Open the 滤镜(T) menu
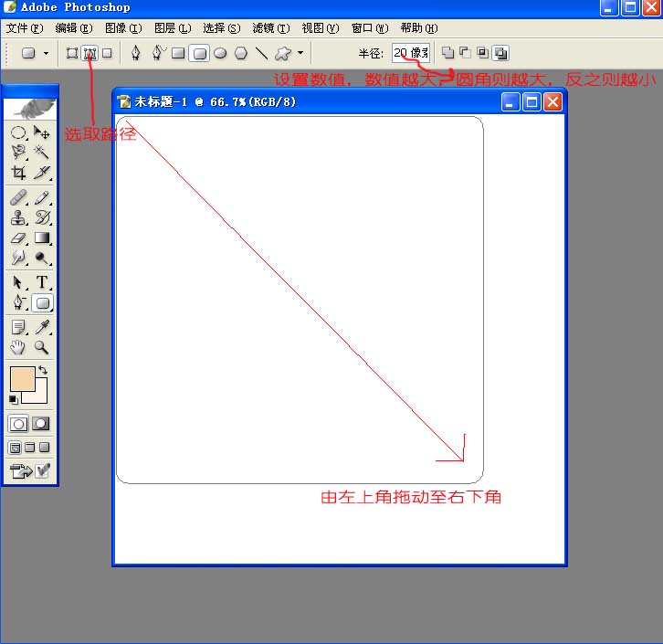 (271, 28)
